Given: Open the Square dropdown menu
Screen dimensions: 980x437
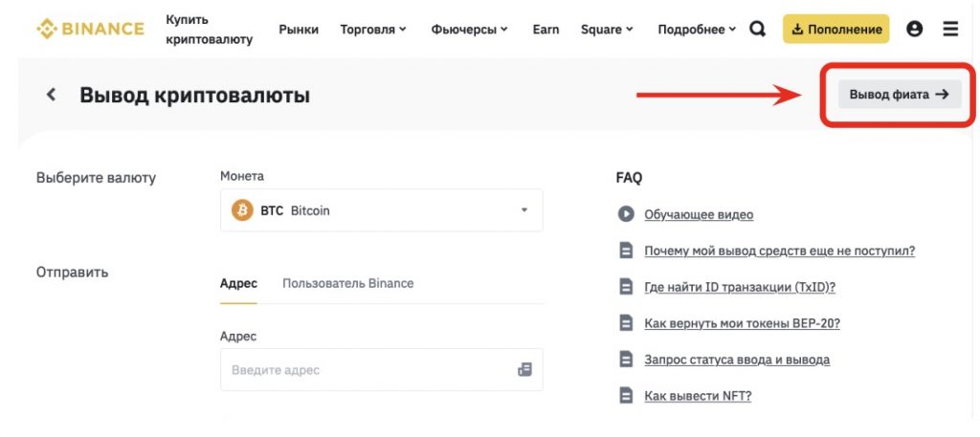Looking at the screenshot, I should pyautogui.click(x=607, y=30).
